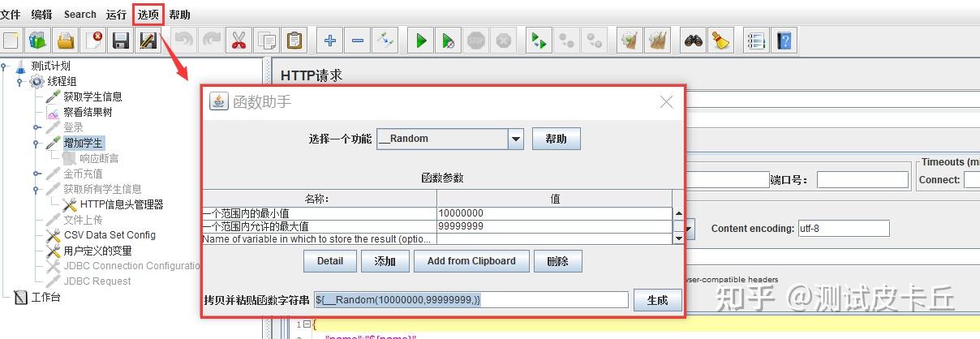Click the minus Collapse All icon
Screen dimensions: 980x339
tap(357, 40)
